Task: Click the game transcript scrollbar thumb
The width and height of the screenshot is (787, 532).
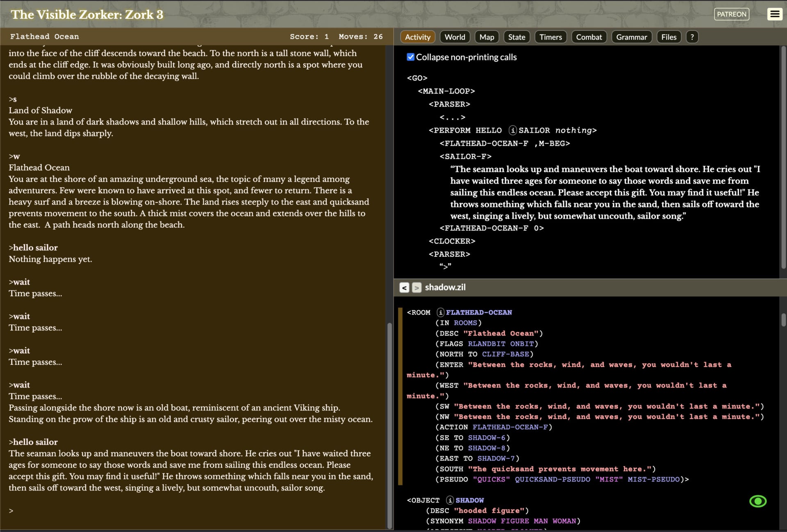Action: [389, 426]
